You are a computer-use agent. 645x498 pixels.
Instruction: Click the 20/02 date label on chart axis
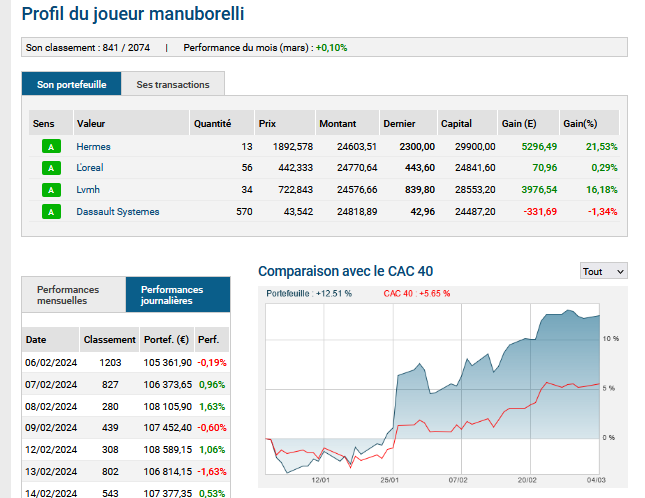click(x=527, y=480)
